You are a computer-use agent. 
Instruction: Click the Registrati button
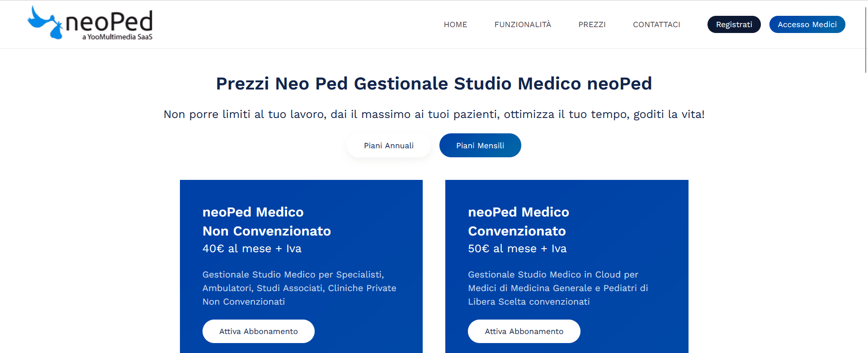click(x=734, y=24)
